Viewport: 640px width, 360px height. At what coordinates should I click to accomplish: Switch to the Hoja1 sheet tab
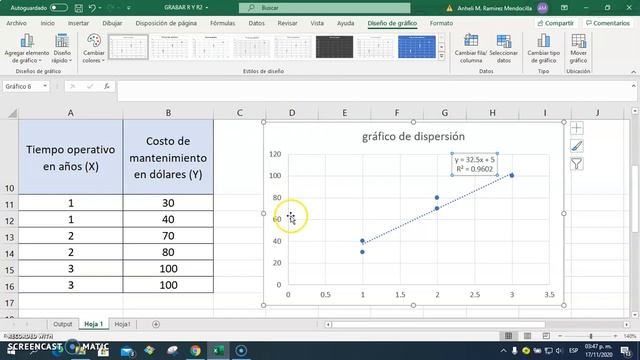click(x=122, y=324)
